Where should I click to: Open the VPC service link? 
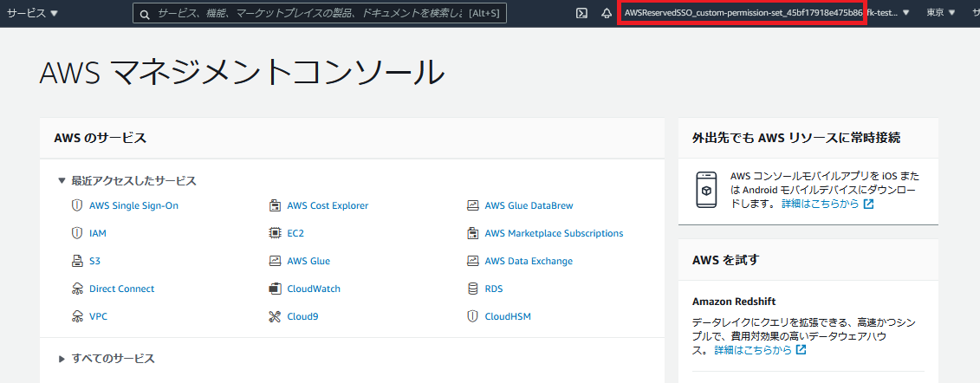tap(98, 316)
